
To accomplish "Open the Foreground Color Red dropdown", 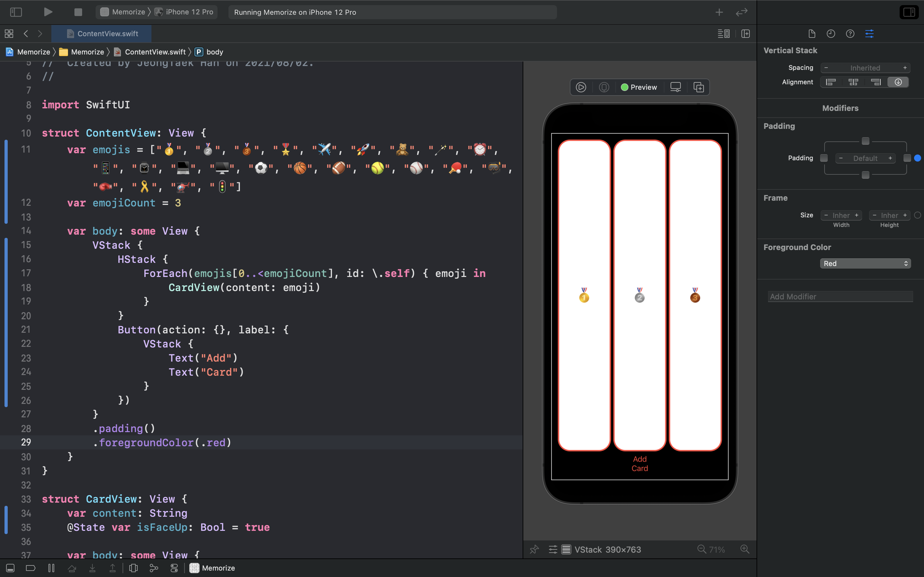I will (865, 264).
